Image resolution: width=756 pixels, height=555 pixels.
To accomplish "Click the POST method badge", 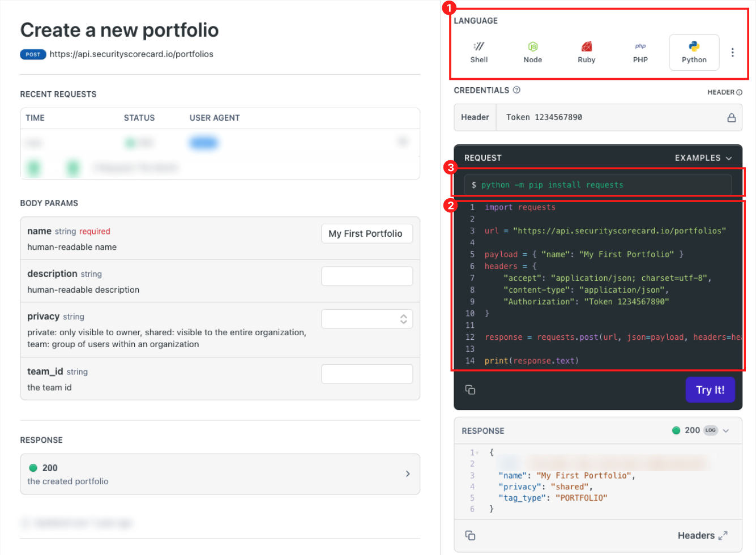I will [x=33, y=54].
